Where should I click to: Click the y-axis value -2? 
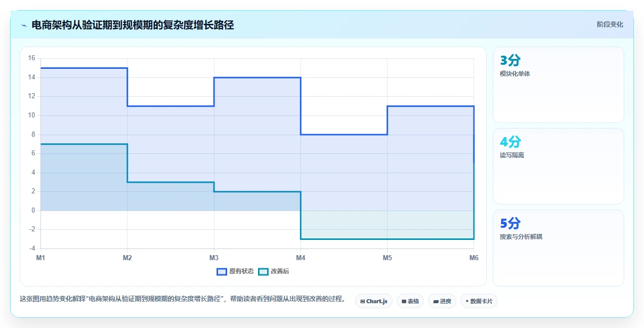tap(32, 229)
